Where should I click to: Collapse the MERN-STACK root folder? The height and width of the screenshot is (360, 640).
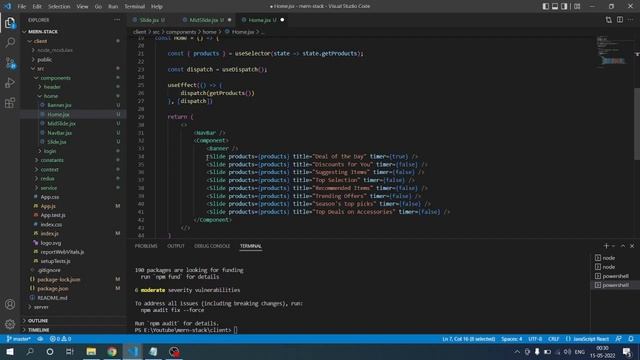pos(42,31)
